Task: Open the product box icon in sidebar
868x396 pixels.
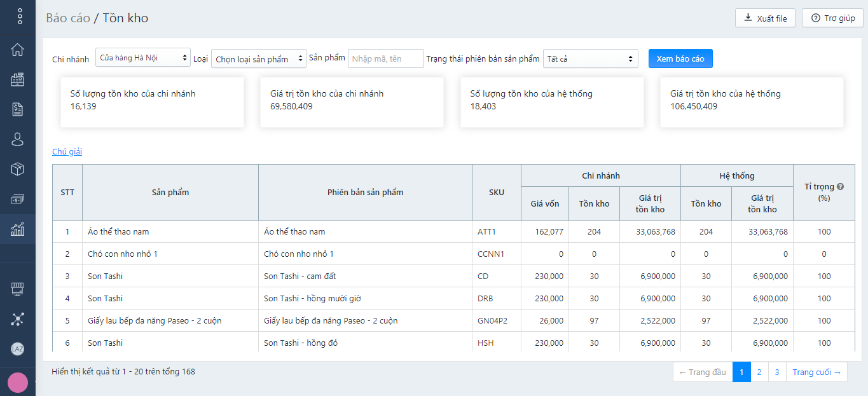Action: 18,169
